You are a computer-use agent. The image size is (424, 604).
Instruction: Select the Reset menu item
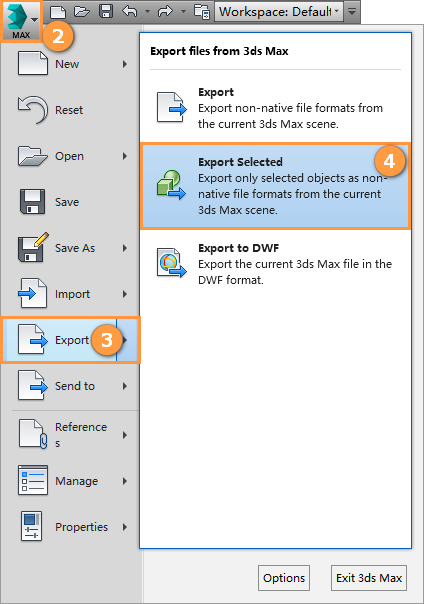(x=70, y=110)
